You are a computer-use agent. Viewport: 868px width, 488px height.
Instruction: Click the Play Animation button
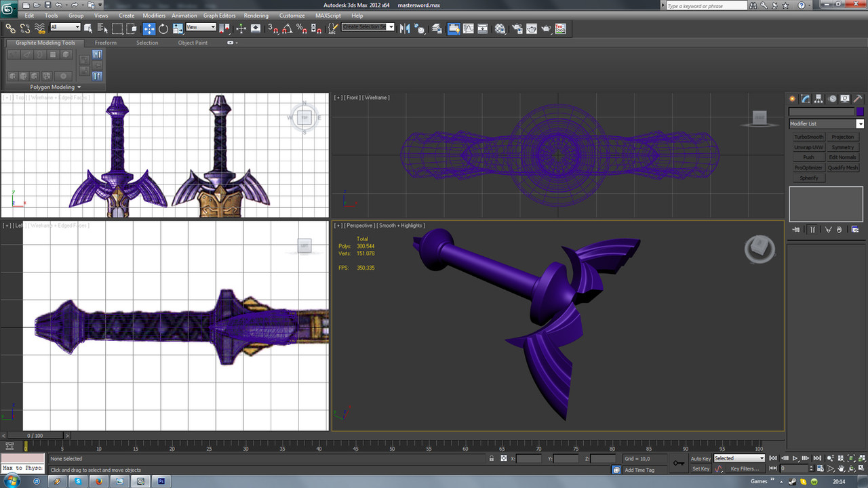tap(795, 459)
